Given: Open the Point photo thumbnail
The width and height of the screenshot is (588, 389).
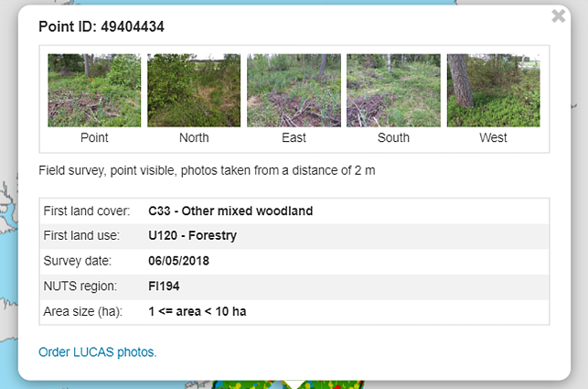Looking at the screenshot, I should [94, 90].
